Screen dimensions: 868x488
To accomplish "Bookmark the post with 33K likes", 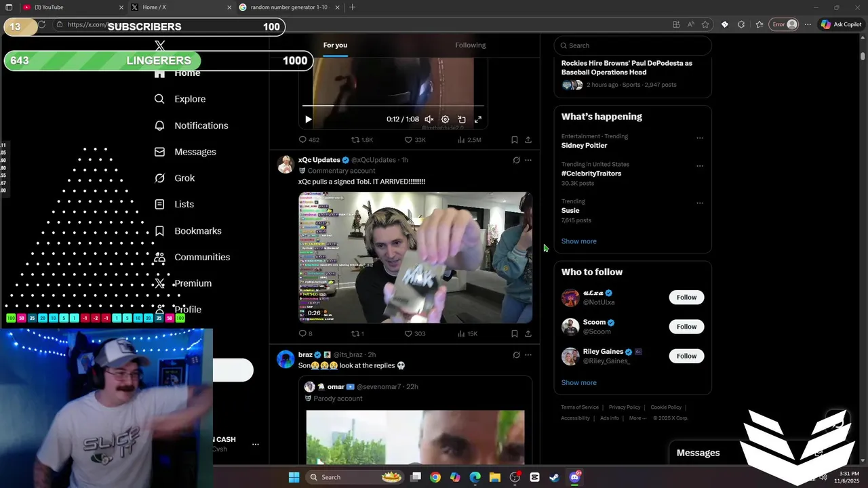I will click(514, 140).
